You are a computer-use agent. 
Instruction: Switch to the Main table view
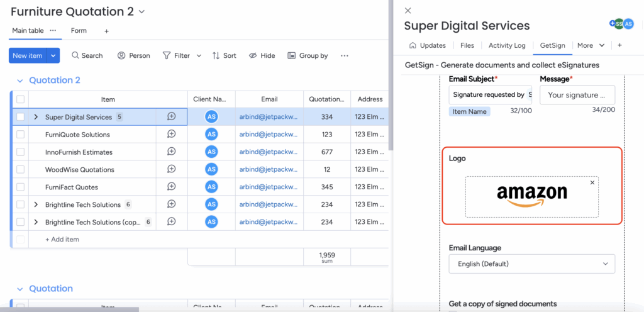28,30
